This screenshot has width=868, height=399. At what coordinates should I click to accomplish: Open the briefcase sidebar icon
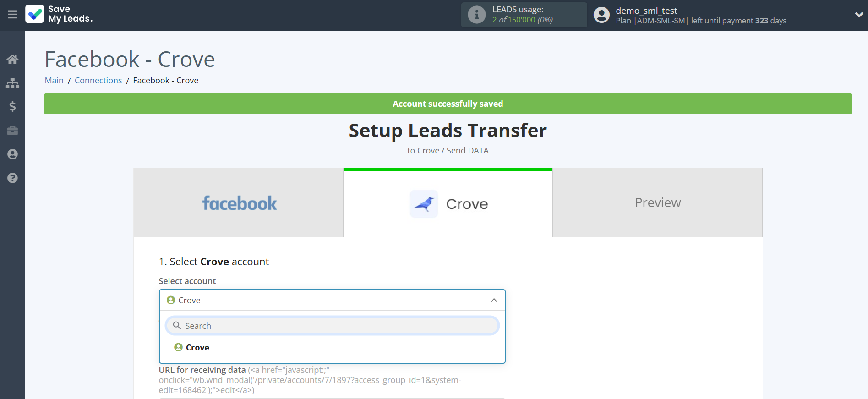[12, 131]
